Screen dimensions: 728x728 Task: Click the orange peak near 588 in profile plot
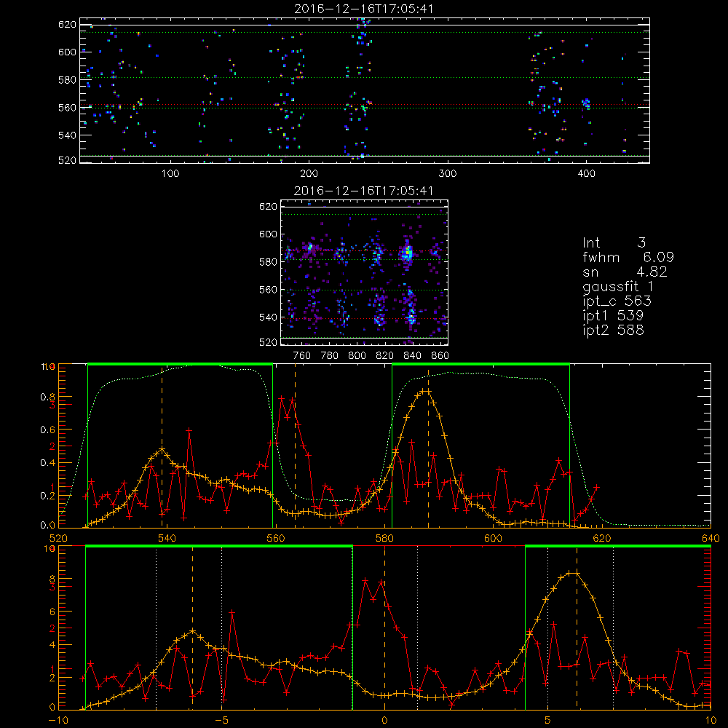click(x=425, y=392)
